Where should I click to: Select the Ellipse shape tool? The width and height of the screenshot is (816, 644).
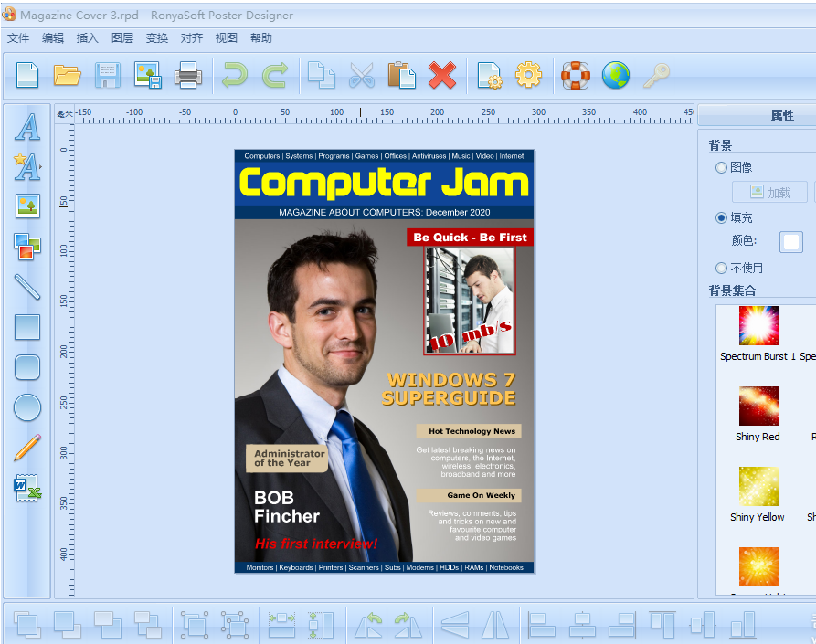click(27, 407)
